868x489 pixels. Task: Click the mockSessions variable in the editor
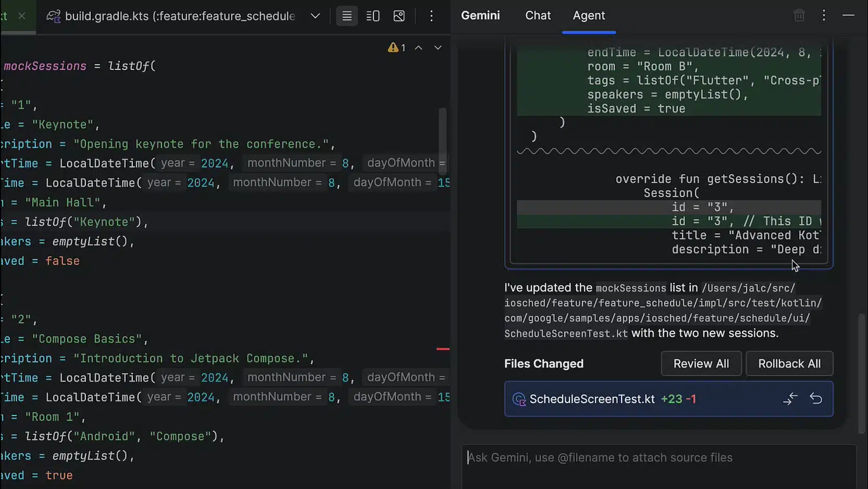point(45,66)
